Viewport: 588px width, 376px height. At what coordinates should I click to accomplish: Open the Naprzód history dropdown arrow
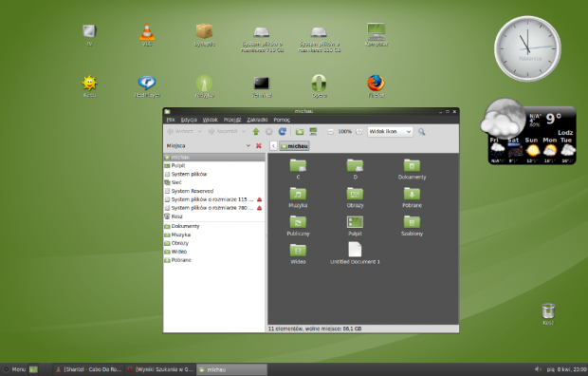(x=244, y=131)
